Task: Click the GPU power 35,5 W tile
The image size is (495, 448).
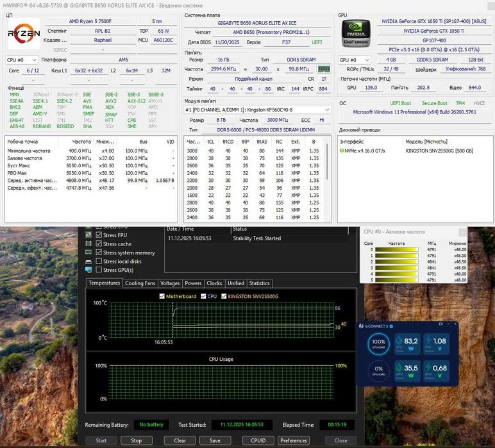Action: pyautogui.click(x=408, y=371)
